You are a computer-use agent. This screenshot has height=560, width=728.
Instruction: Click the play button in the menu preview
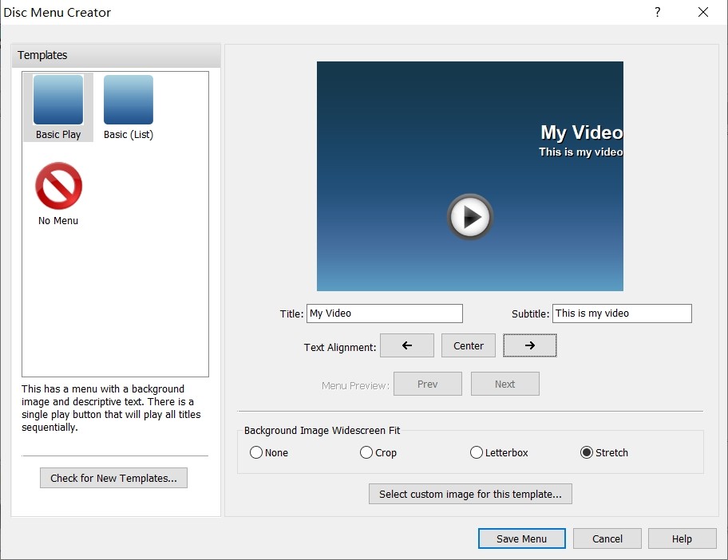pos(470,216)
